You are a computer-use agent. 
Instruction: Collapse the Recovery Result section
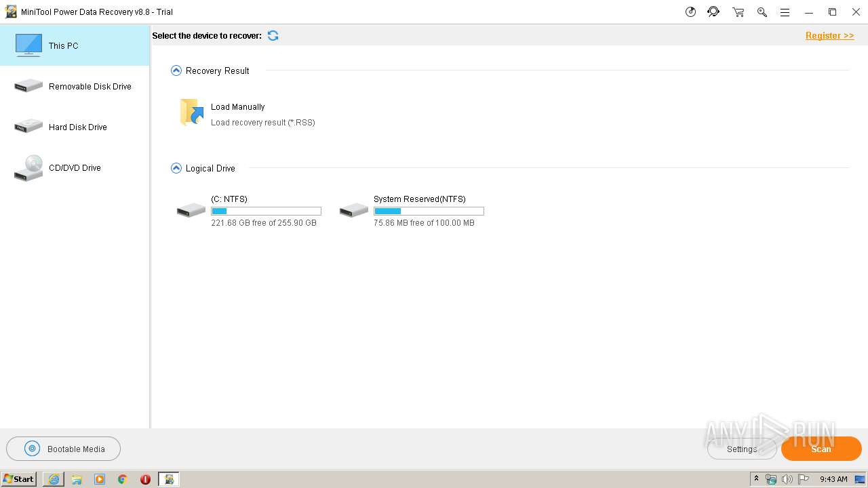[x=176, y=70]
